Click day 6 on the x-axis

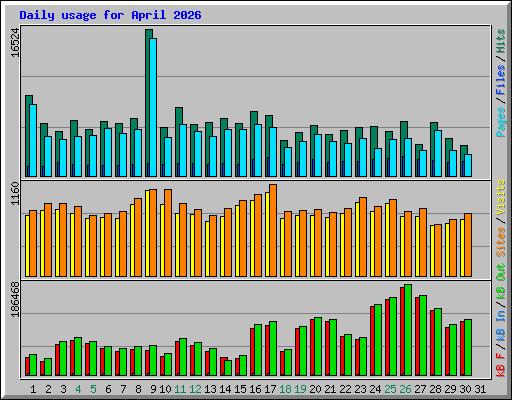click(x=108, y=389)
